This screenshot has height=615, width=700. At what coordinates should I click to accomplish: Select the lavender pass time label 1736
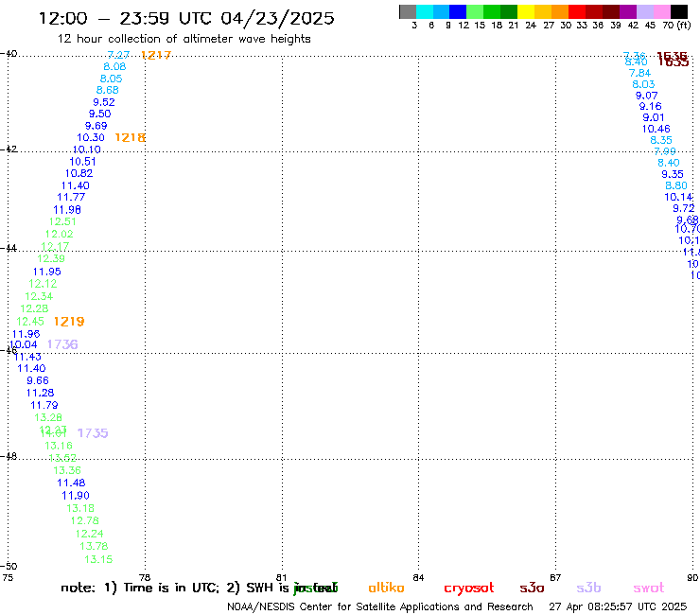coord(62,344)
